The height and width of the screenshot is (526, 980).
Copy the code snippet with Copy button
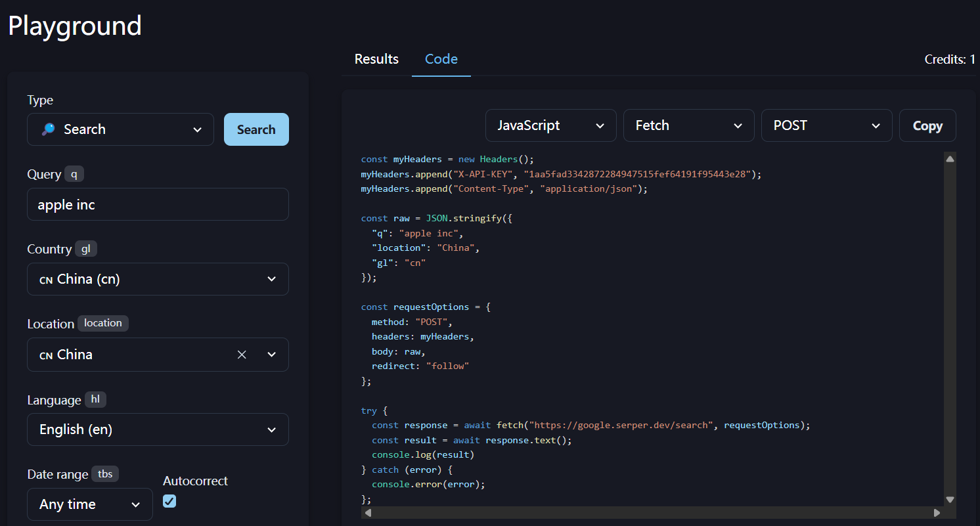click(927, 125)
